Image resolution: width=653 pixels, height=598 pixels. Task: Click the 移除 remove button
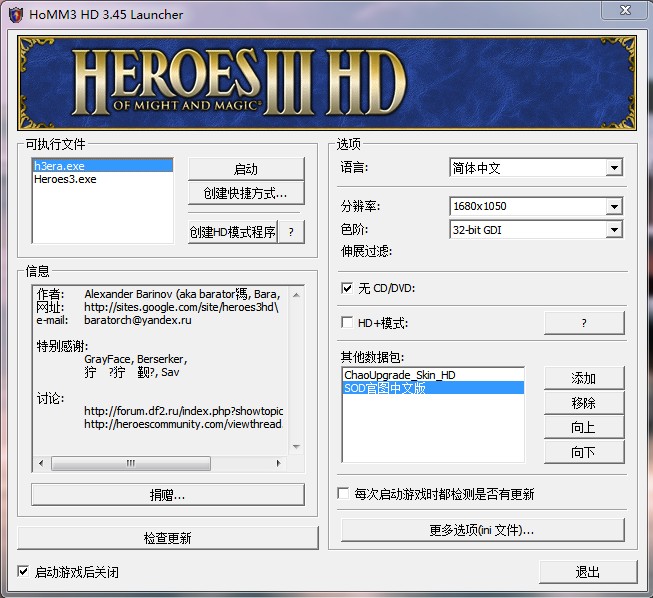[584, 403]
